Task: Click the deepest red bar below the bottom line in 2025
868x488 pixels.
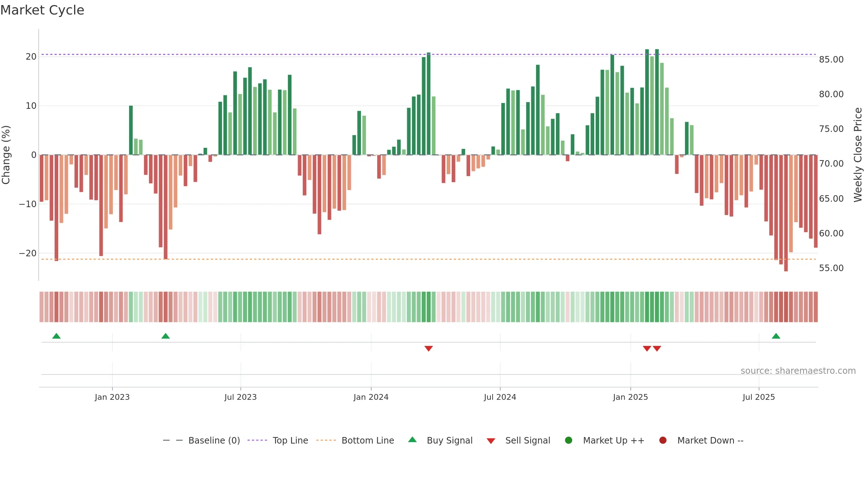Action: (x=786, y=213)
